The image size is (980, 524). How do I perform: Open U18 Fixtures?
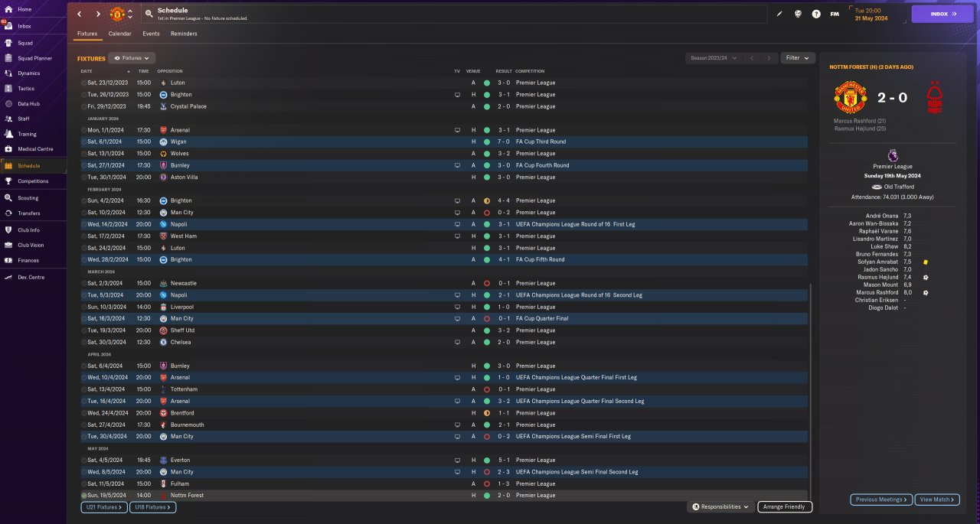pos(152,507)
